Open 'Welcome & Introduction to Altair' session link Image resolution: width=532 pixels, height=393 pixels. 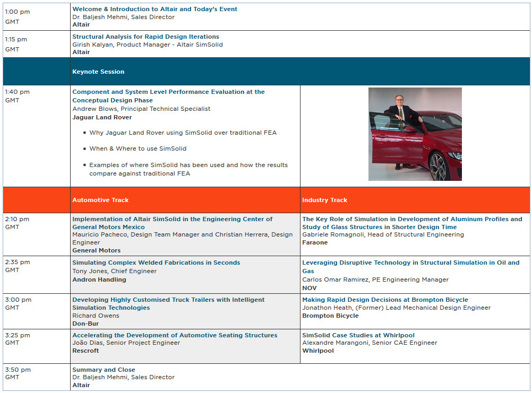[x=155, y=9]
